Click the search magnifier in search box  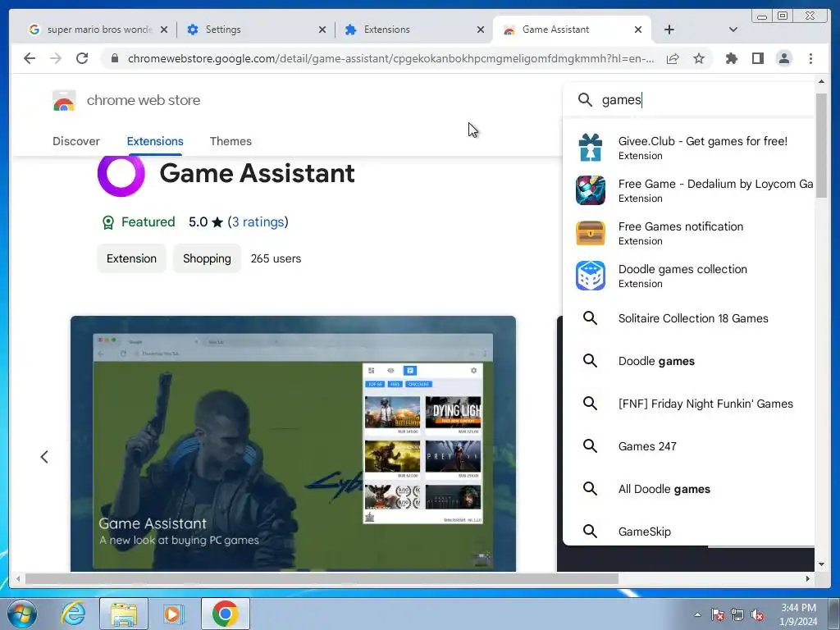pyautogui.click(x=585, y=99)
